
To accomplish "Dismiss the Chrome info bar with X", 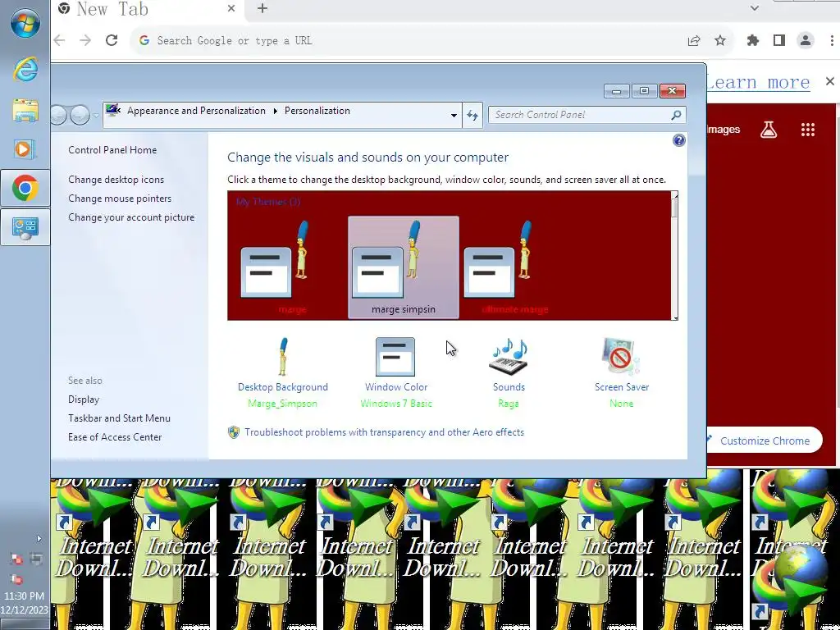I will [830, 81].
